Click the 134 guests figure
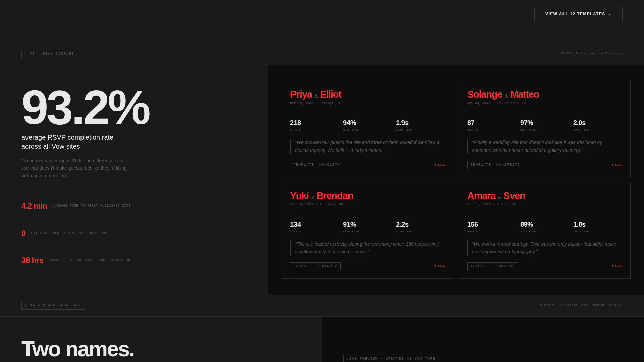 click(295, 224)
